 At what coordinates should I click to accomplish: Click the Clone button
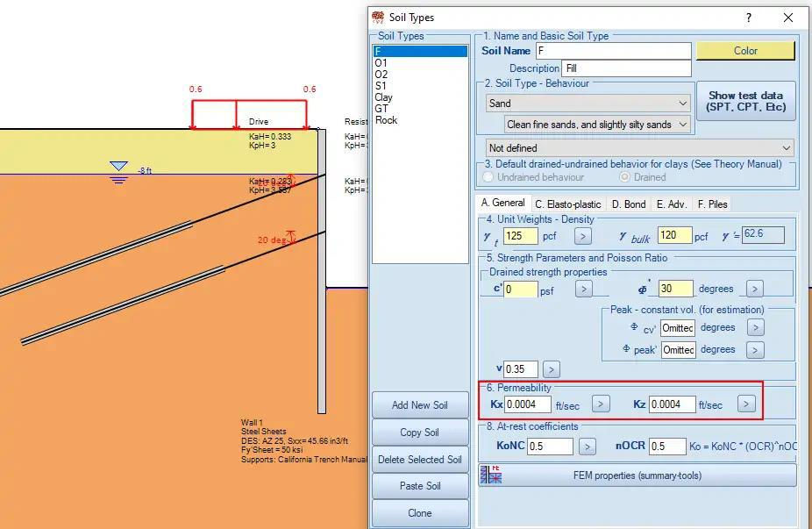pos(420,513)
